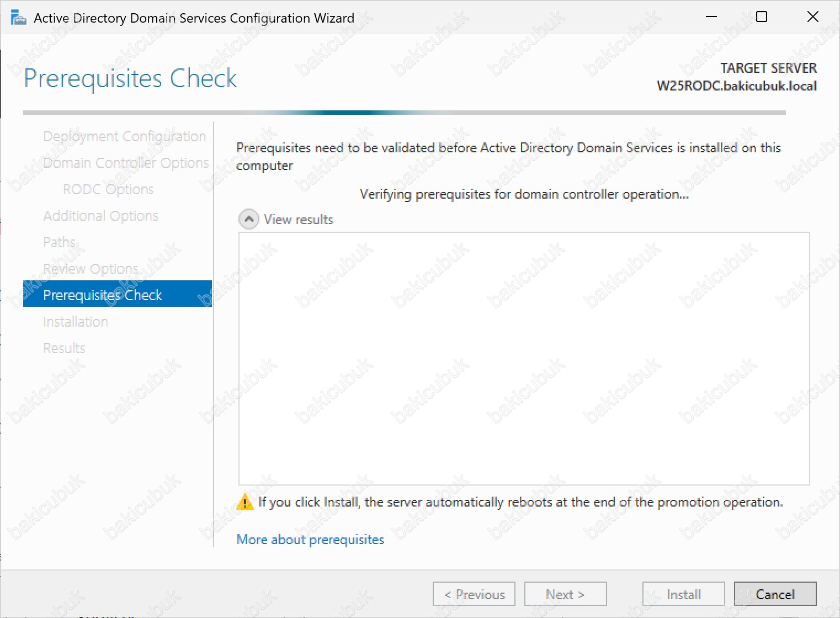Click the < Previous button
The width and height of the screenshot is (840, 618).
474,594
